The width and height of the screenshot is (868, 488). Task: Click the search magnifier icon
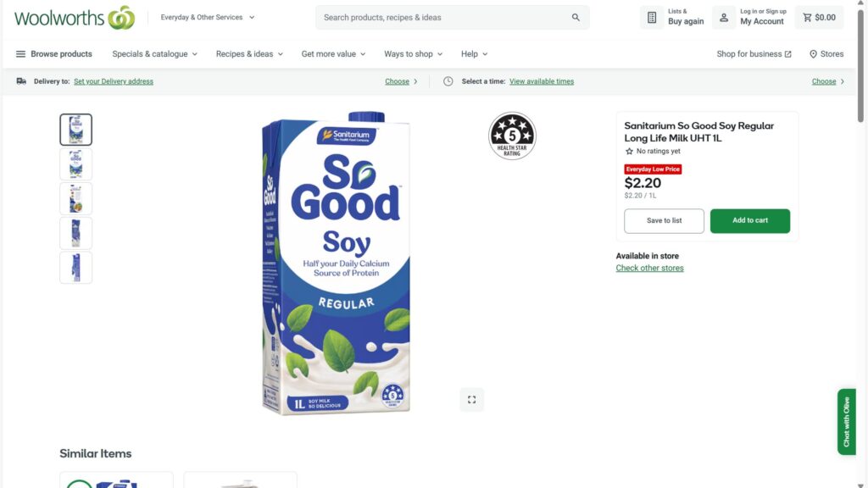click(x=576, y=17)
